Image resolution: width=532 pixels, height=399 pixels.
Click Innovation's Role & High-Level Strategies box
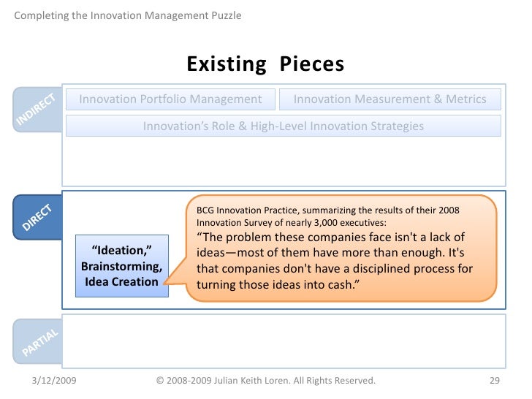tap(284, 126)
